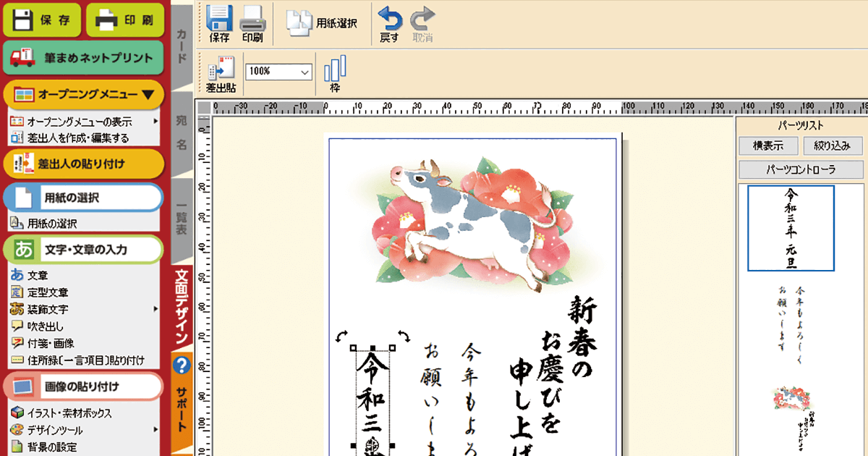
Task: Select the 用紙の選択 list item
Action: point(43,224)
